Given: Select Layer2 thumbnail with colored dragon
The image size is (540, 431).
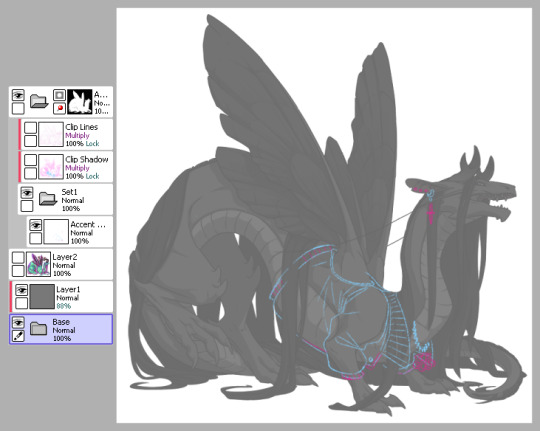Looking at the screenshot, I should pyautogui.click(x=39, y=264).
